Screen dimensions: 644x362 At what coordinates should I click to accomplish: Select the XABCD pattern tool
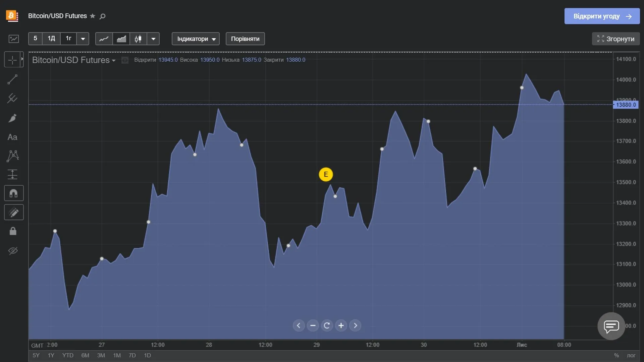tap(13, 156)
